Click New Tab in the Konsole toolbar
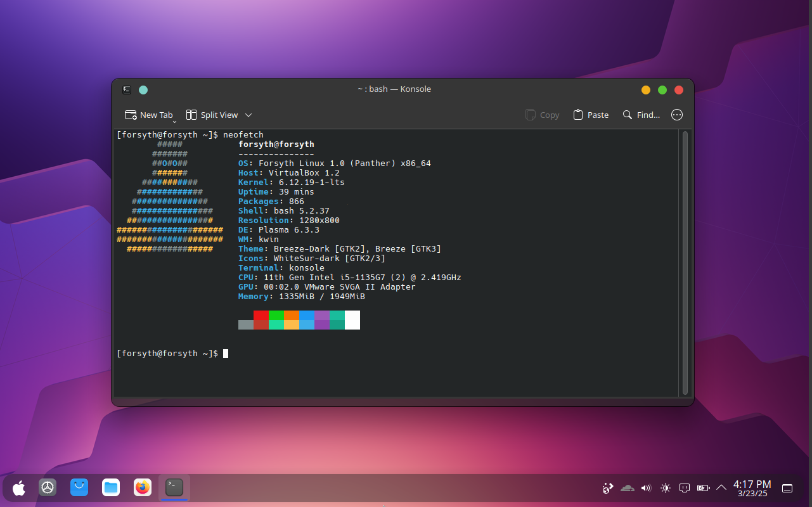 pos(149,115)
